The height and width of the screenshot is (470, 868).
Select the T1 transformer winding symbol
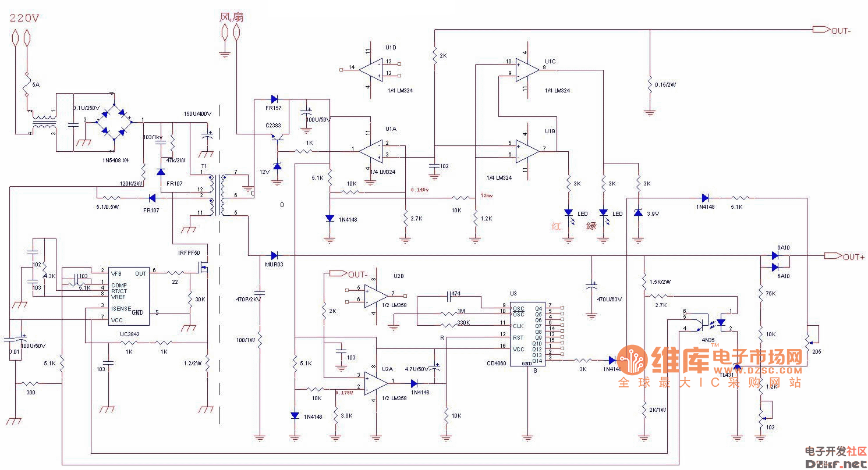218,195
